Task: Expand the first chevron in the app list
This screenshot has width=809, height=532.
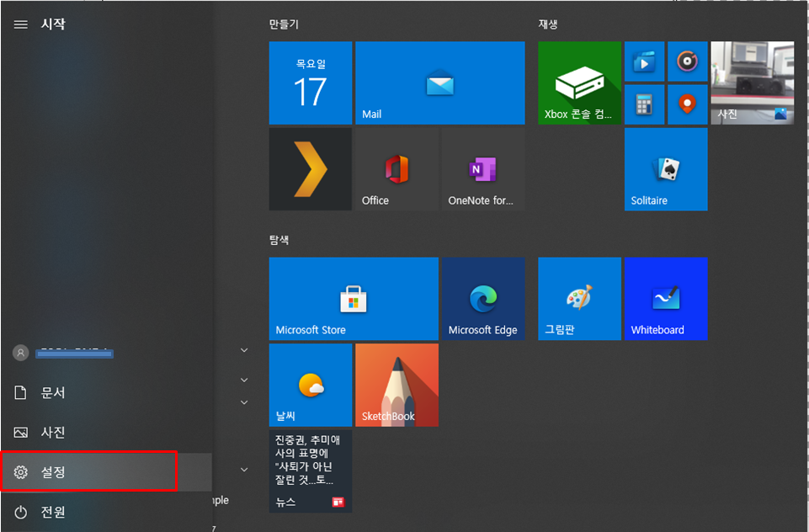Action: tap(245, 350)
